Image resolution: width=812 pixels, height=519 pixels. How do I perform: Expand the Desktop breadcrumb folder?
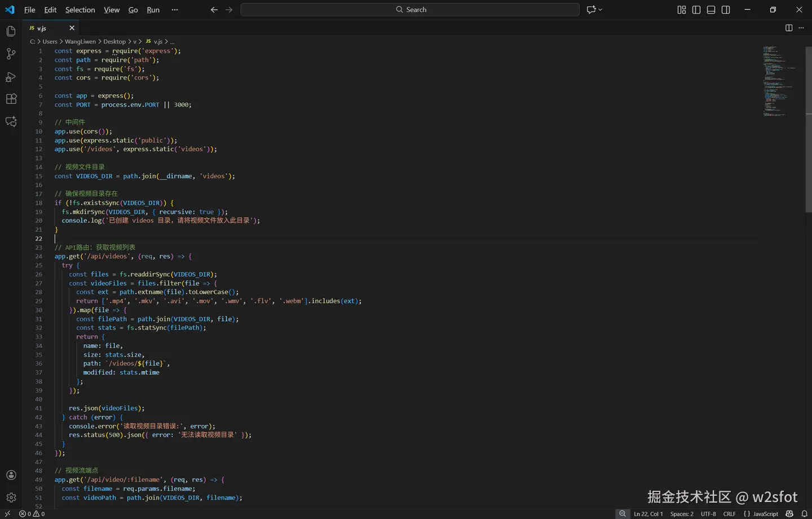coord(114,42)
